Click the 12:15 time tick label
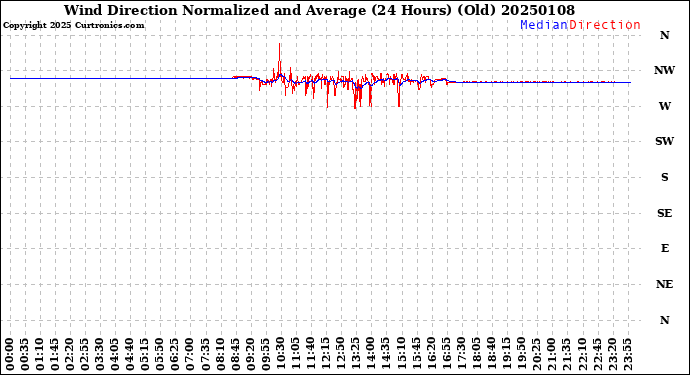This screenshot has height=375, width=690. click(326, 354)
